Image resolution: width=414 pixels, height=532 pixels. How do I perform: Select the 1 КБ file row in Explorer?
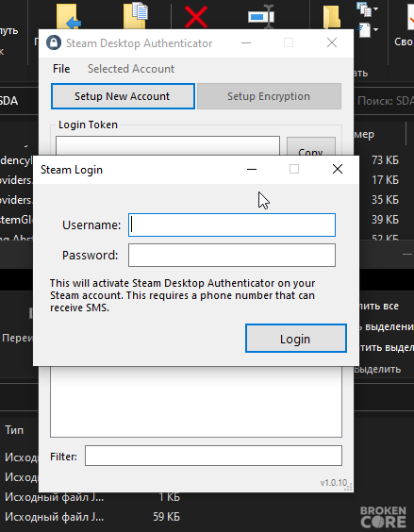(91, 497)
